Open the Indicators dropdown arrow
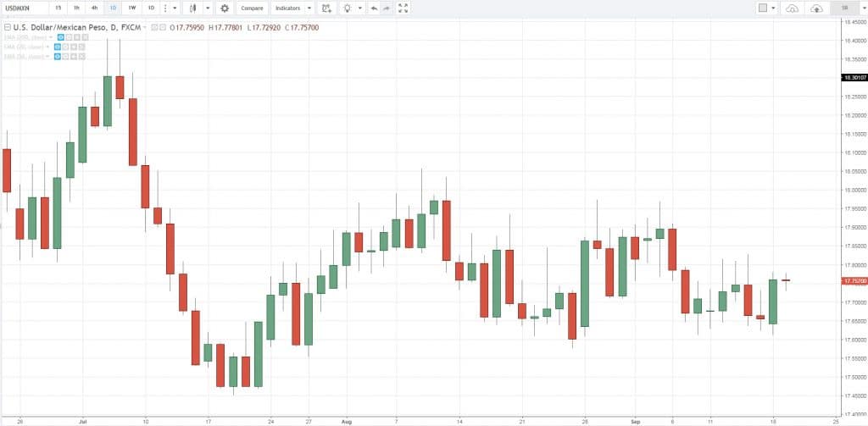This screenshot has height=426, width=868. pos(309,8)
